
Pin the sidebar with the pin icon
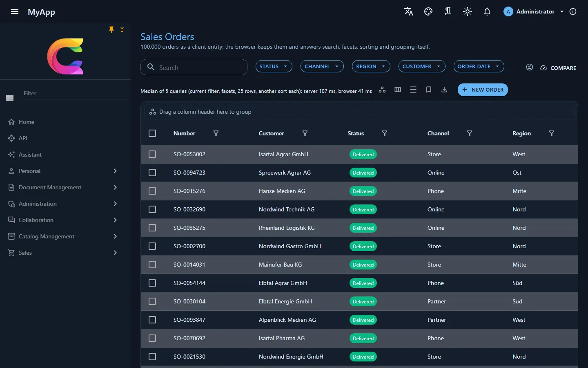(x=111, y=29)
